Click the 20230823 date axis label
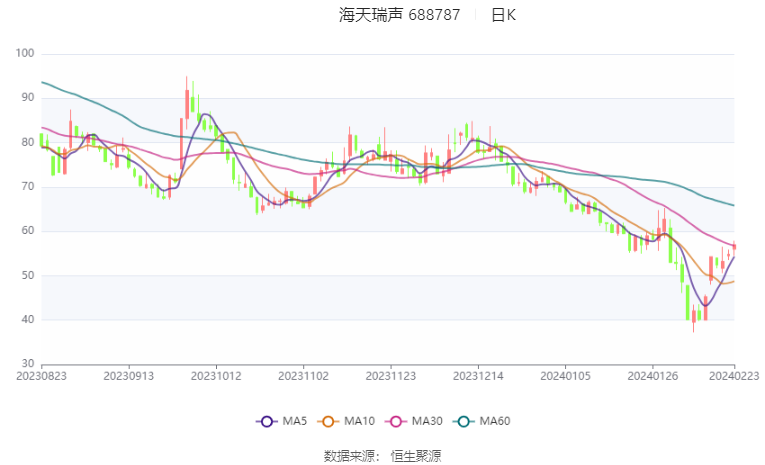 tap(41, 376)
